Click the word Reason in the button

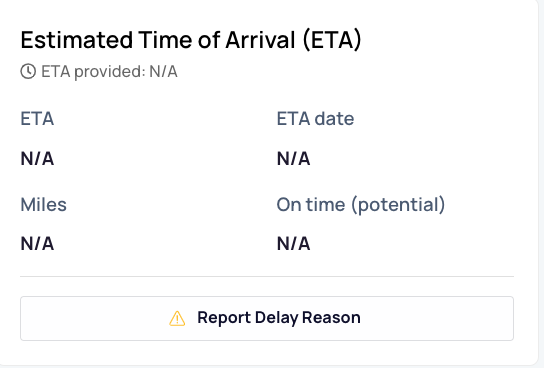point(331,317)
